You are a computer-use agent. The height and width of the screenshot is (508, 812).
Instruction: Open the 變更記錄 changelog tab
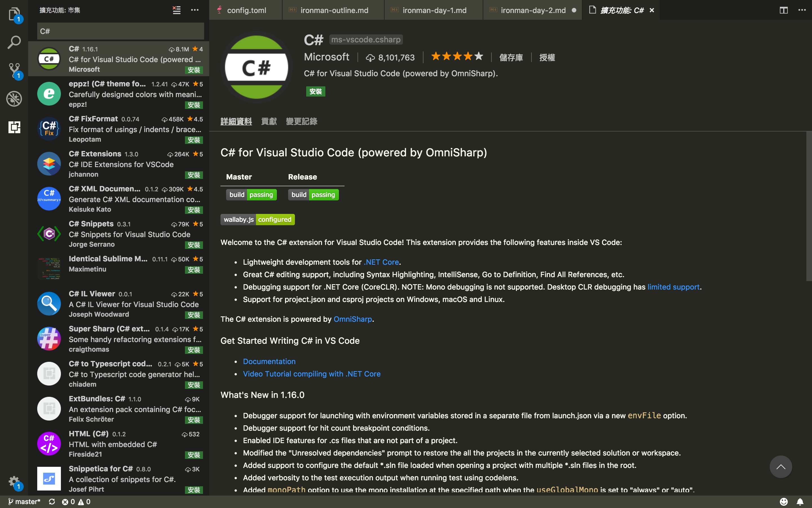[301, 121]
